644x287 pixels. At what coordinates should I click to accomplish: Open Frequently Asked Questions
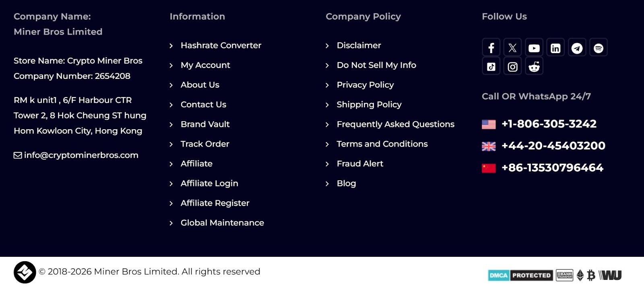pyautogui.click(x=395, y=124)
